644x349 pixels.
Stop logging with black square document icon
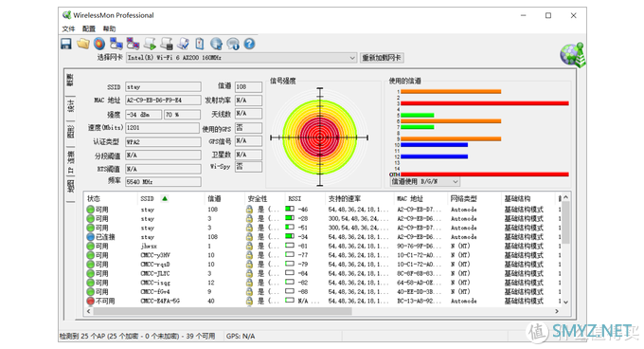(x=167, y=44)
